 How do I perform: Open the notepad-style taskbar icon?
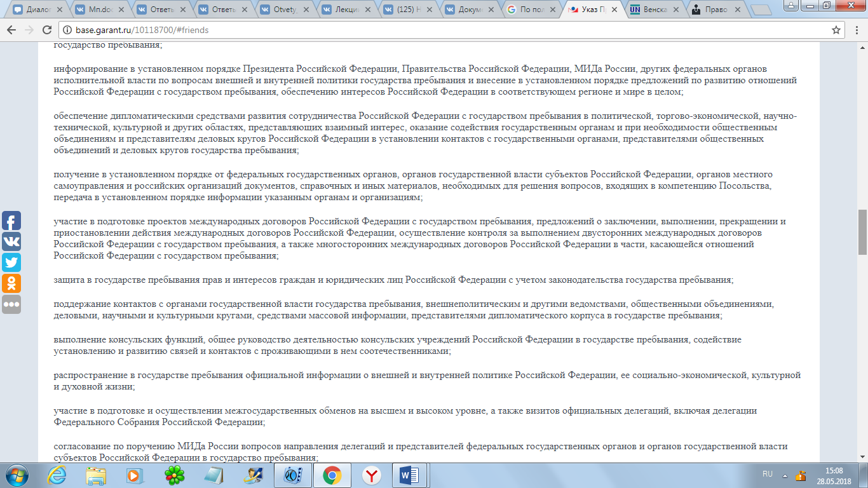tap(214, 475)
